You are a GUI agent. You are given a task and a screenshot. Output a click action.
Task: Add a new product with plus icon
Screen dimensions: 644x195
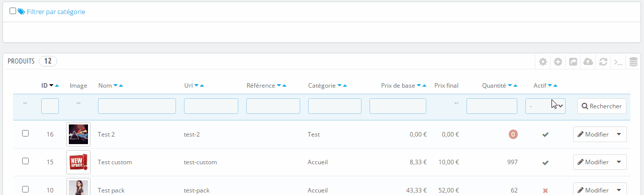pos(558,62)
